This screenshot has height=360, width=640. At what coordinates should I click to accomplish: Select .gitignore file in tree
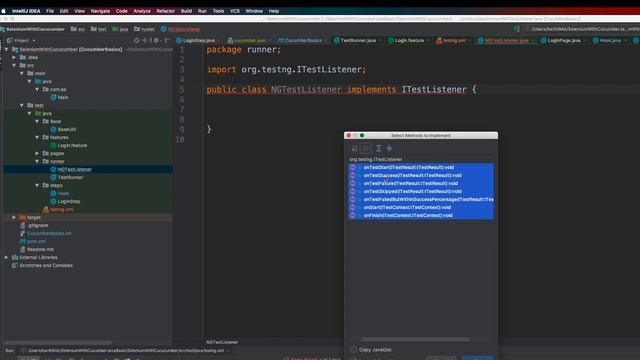pos(38,225)
